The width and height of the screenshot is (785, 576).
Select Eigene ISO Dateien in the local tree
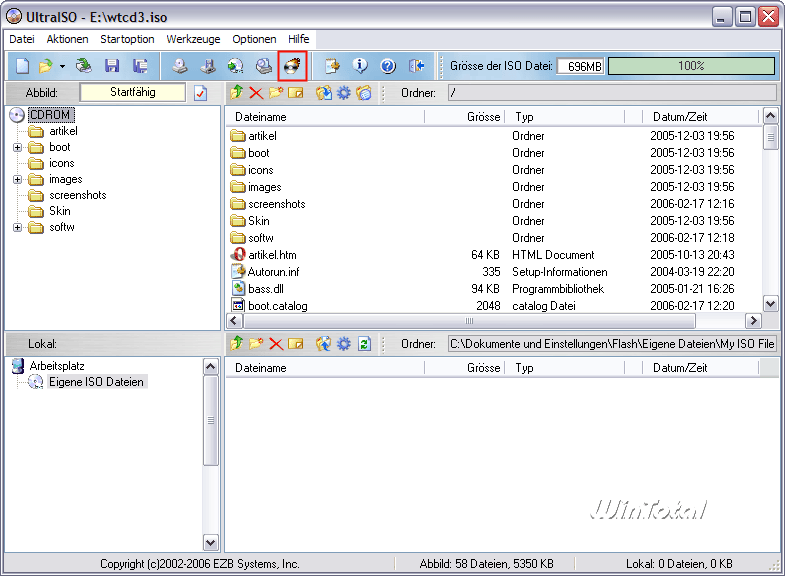(96, 382)
